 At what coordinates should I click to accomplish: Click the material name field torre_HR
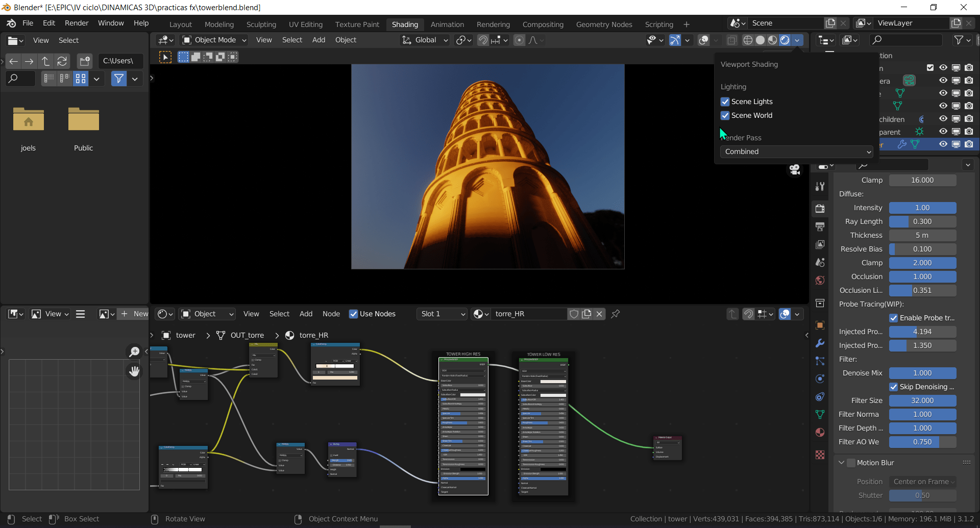pos(529,314)
